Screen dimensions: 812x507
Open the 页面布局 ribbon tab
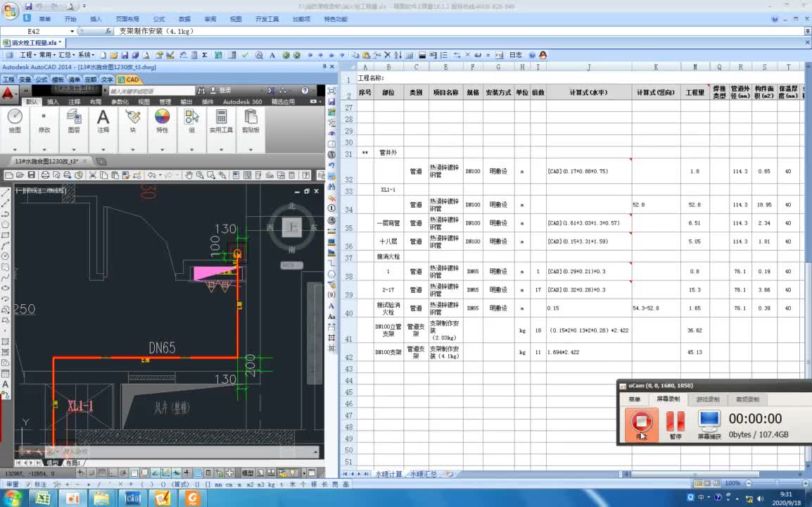pos(127,19)
